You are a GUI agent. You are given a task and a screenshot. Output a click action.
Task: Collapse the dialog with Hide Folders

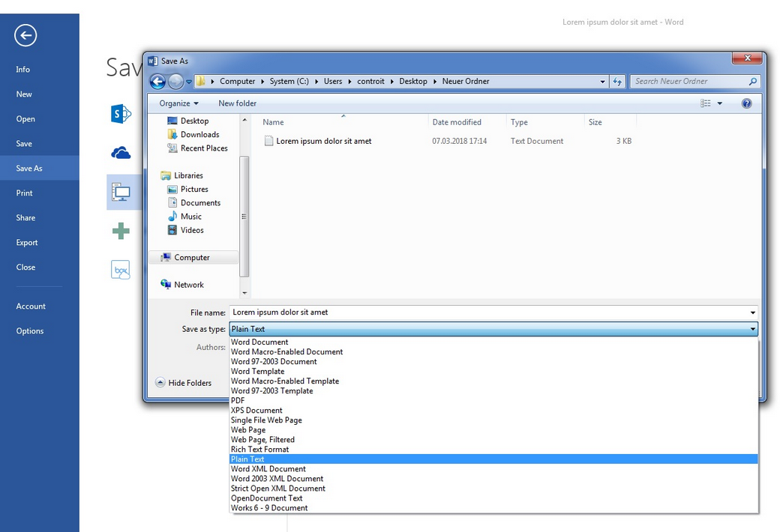pyautogui.click(x=183, y=383)
